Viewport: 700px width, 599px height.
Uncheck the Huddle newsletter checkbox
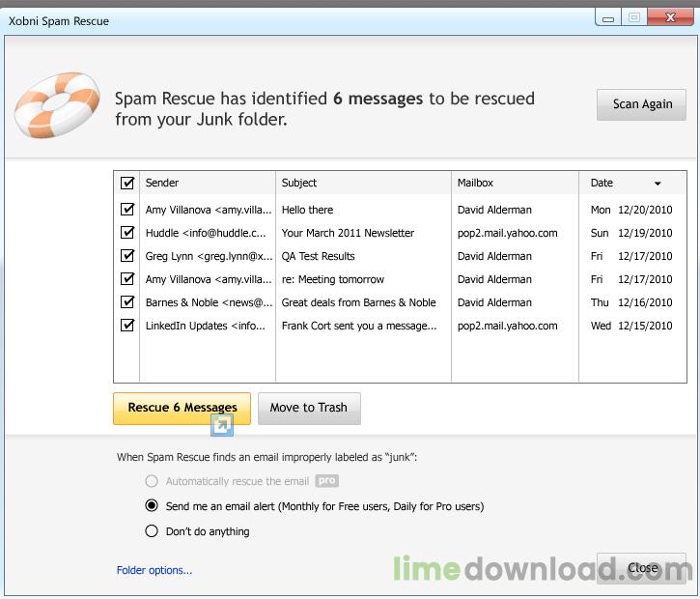click(x=127, y=232)
